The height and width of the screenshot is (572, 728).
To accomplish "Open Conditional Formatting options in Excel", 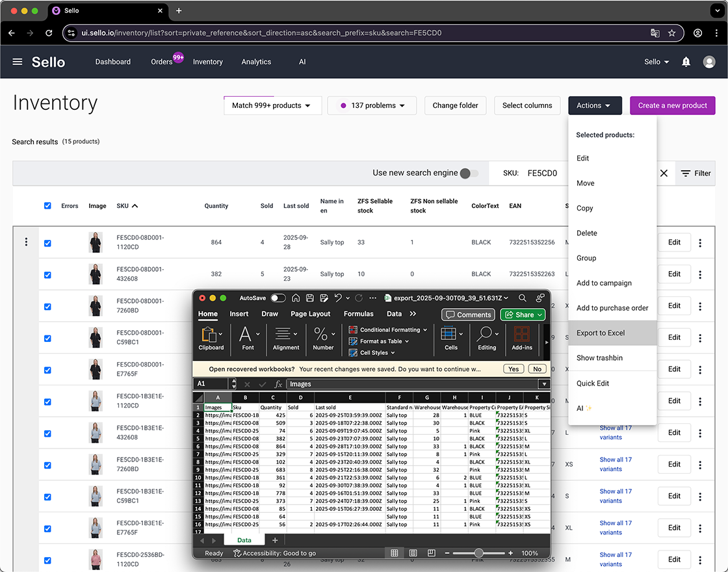I will pos(387,330).
